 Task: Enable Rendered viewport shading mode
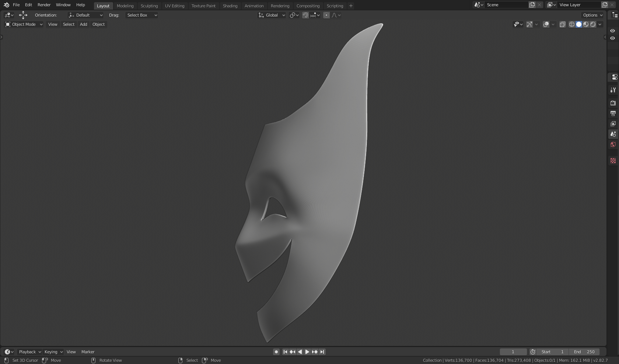(x=592, y=24)
